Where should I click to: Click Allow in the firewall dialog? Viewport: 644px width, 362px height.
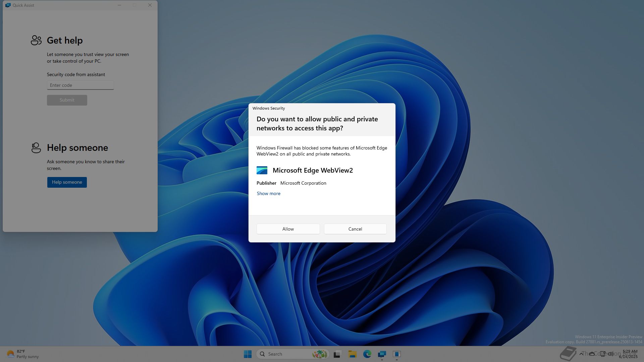point(288,229)
